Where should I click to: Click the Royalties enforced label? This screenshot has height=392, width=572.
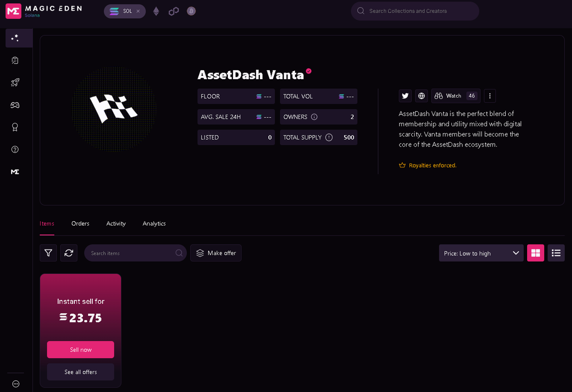click(x=428, y=165)
